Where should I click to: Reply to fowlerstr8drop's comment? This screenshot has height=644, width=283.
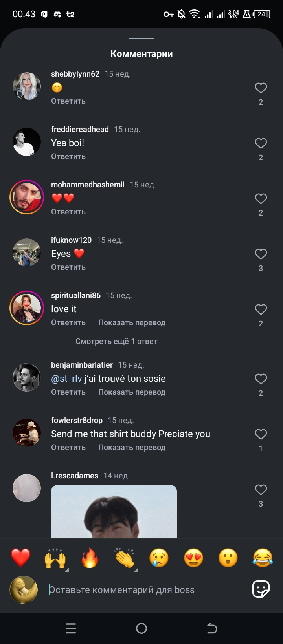tap(68, 447)
